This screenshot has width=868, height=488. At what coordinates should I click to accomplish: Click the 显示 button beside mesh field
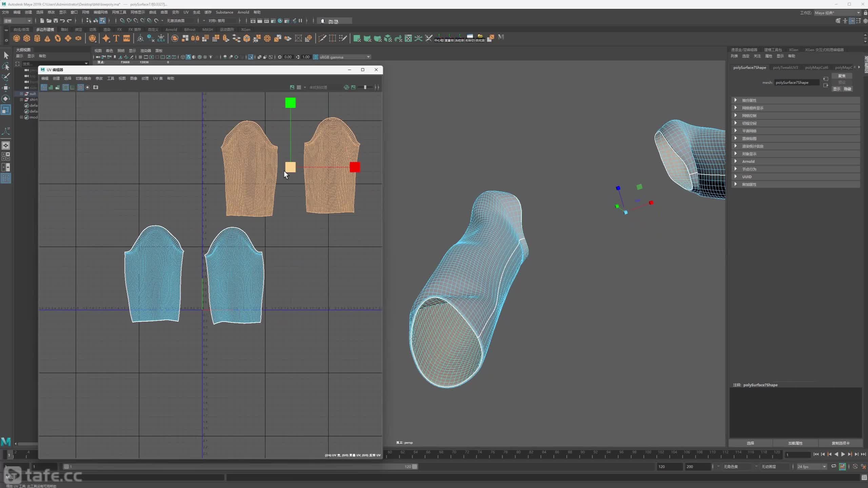pyautogui.click(x=837, y=89)
